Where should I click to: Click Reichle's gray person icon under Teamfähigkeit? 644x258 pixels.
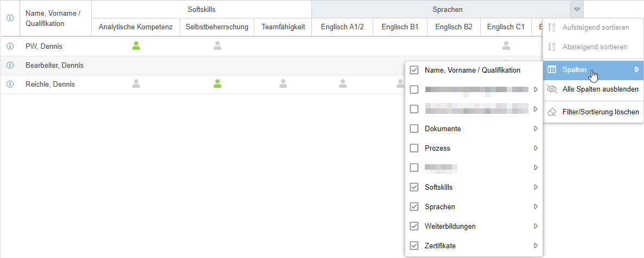[283, 83]
